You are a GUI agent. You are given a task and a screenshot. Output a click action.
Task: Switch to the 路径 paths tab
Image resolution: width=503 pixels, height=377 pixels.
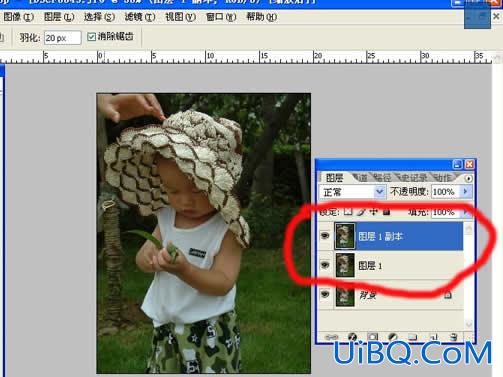[x=382, y=178]
